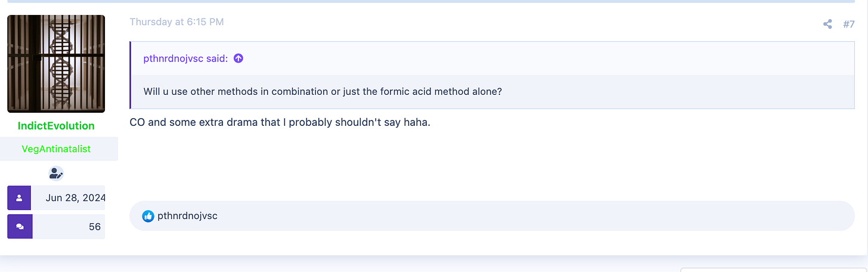Image resolution: width=868 pixels, height=272 pixels.
Task: Click the VegAntinatalist user title
Action: 56,149
